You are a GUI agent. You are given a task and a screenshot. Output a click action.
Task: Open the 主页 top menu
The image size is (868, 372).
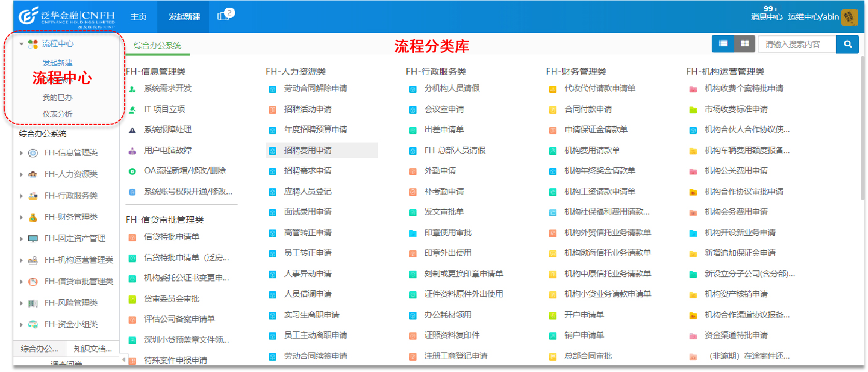(138, 16)
